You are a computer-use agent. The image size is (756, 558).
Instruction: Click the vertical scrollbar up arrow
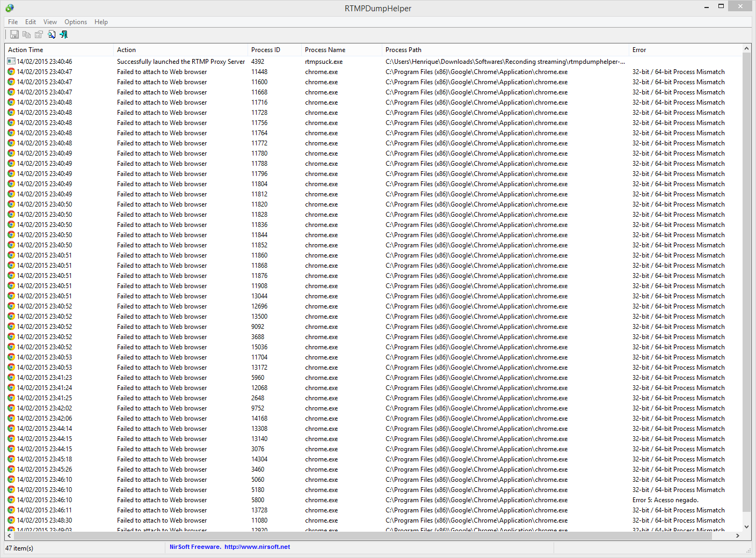click(746, 48)
